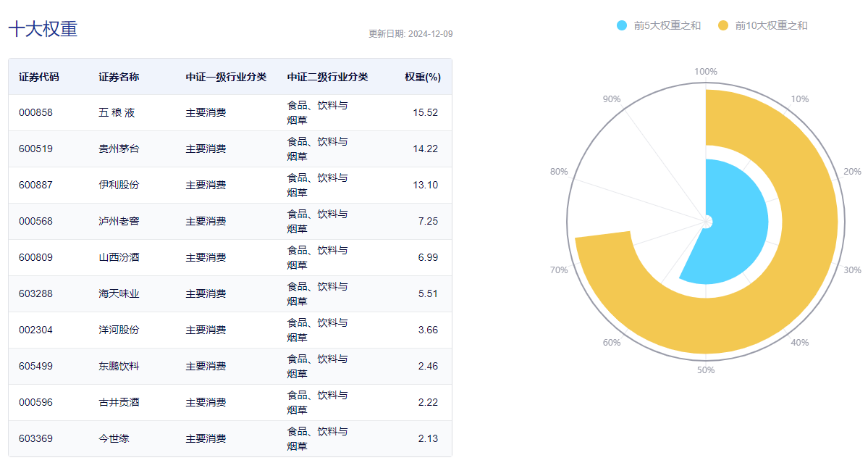Click weight value 6.99
The image size is (868, 463).
point(428,257)
